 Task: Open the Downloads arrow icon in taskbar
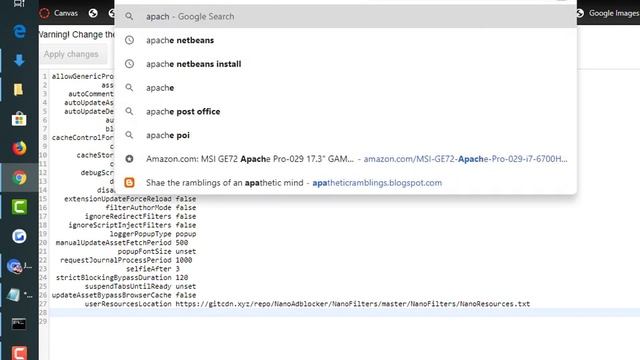(x=19, y=60)
